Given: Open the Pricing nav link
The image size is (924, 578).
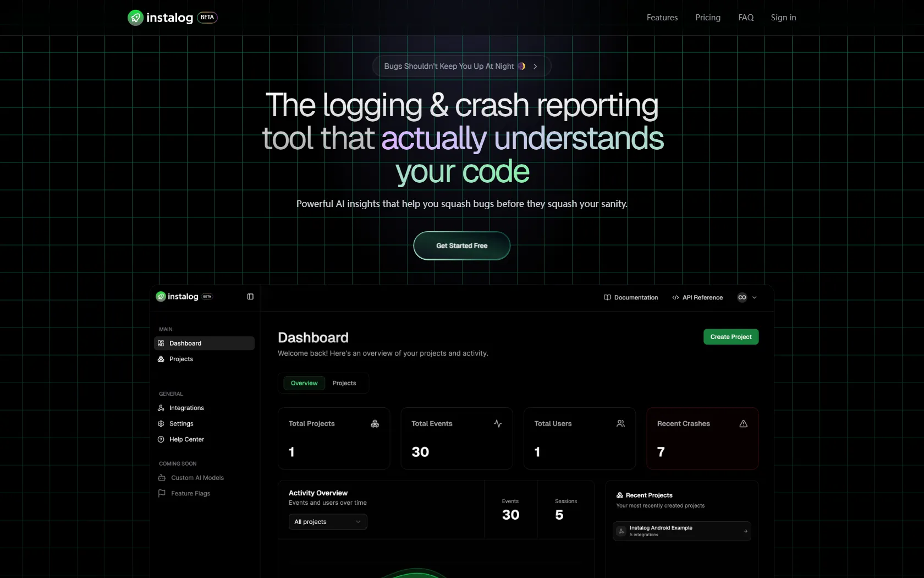Looking at the screenshot, I should (708, 18).
